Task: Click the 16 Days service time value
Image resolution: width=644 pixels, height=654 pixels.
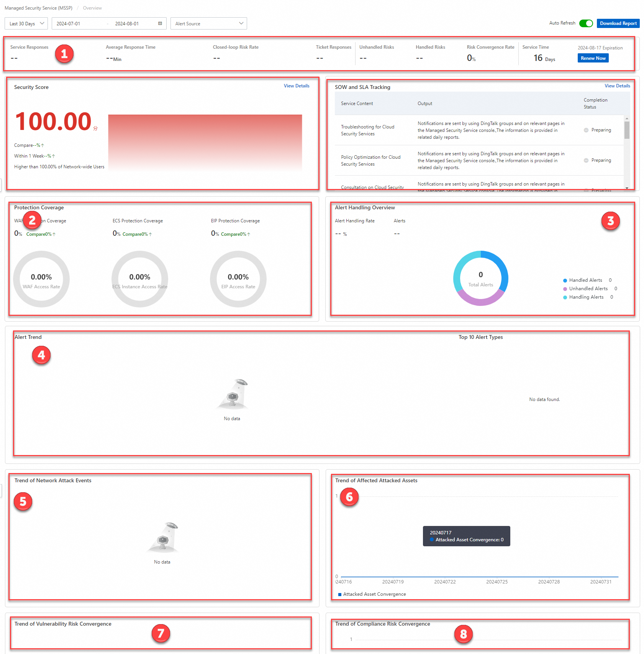Action: [544, 58]
